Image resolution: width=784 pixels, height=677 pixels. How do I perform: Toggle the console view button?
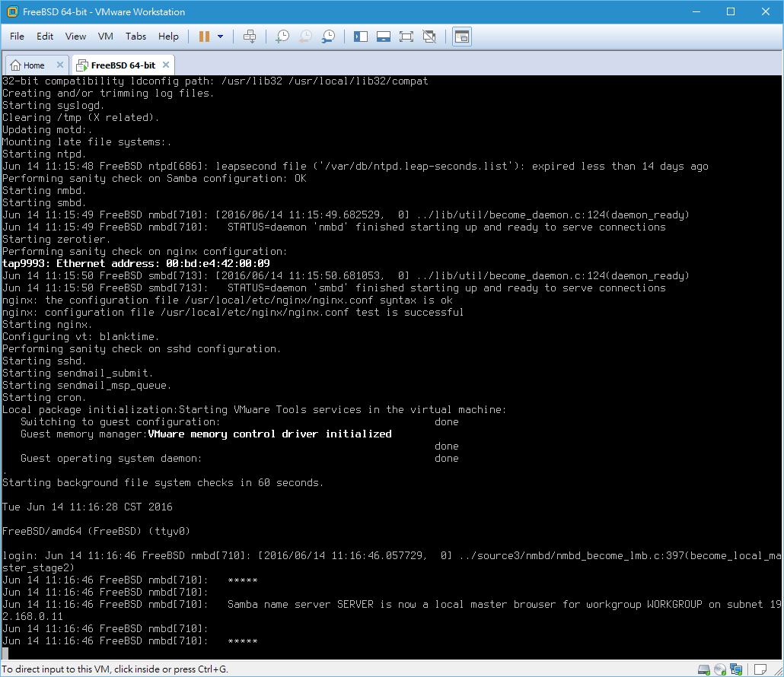click(462, 37)
